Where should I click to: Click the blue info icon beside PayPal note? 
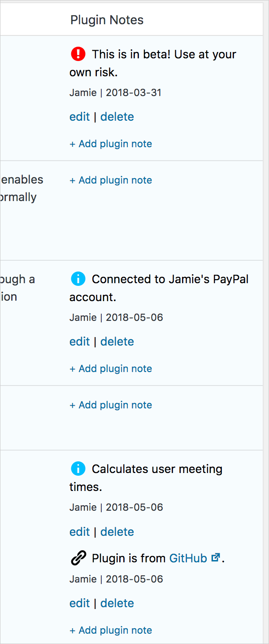point(78,279)
